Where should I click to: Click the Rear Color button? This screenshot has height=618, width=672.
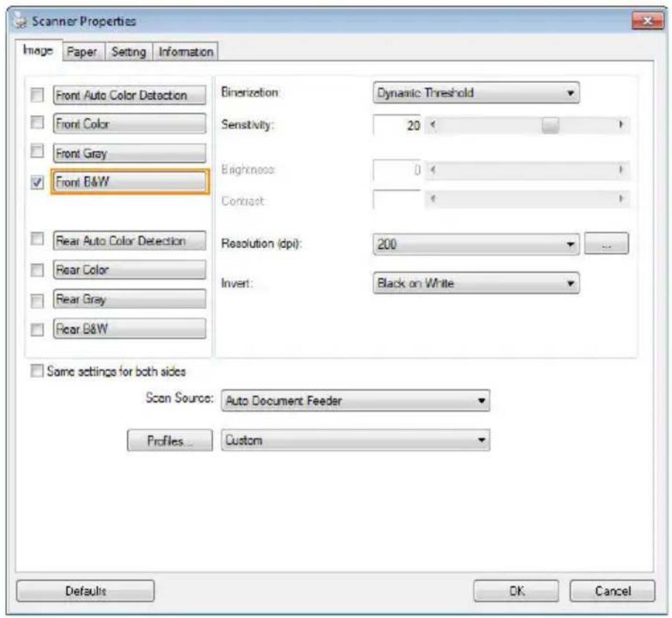(x=129, y=269)
